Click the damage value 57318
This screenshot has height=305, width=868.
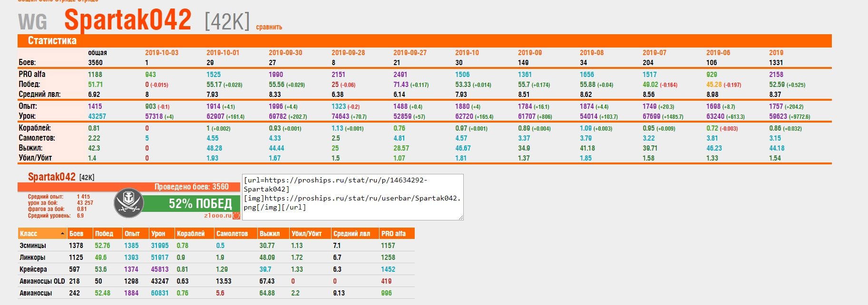coord(154,116)
